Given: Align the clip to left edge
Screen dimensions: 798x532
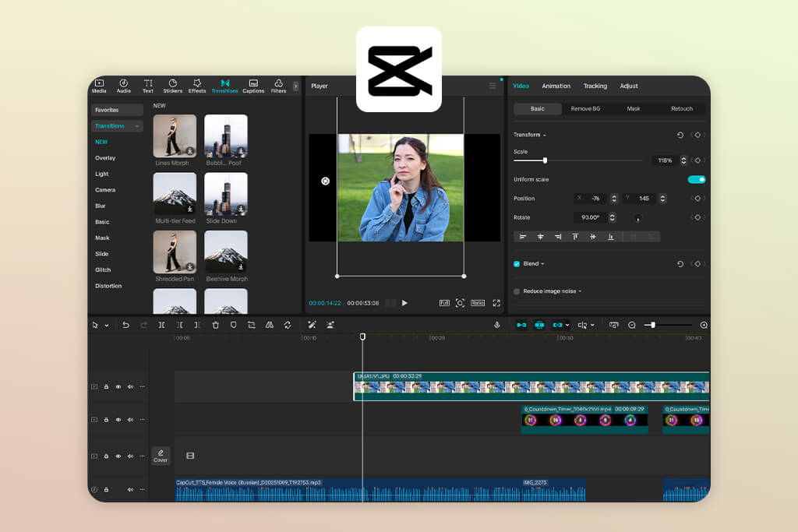Looking at the screenshot, I should [523, 237].
